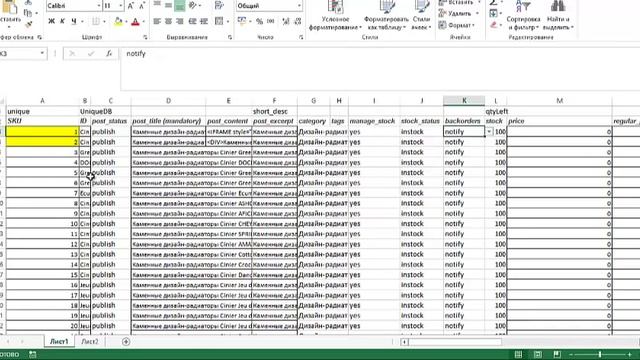Viewport: 640px width, 360px height.
Task: Open the alignment group dialog launcher
Action: [x=230, y=37]
